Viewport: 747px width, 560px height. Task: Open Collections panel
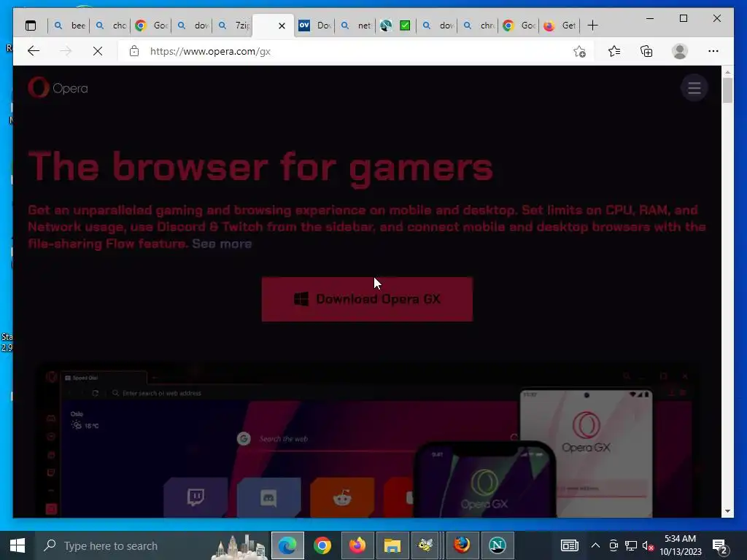point(646,51)
